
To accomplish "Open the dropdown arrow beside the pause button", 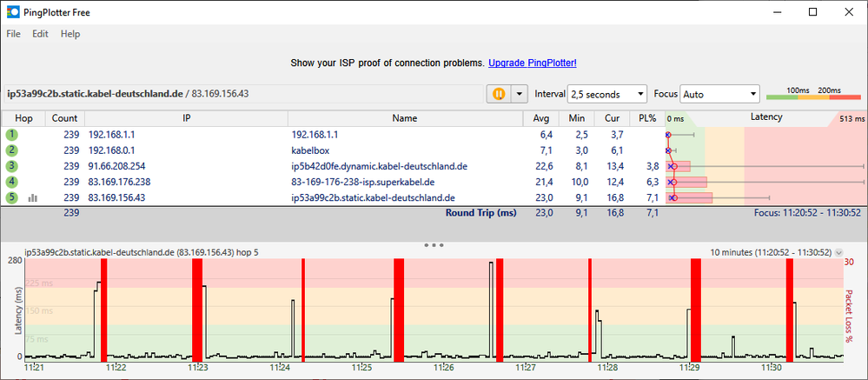I will click(x=519, y=94).
